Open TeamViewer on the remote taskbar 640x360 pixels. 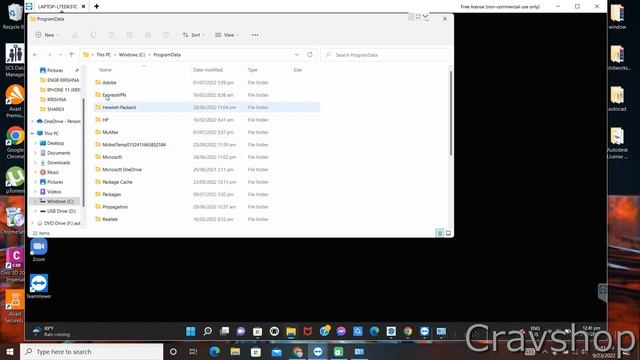[424, 331]
